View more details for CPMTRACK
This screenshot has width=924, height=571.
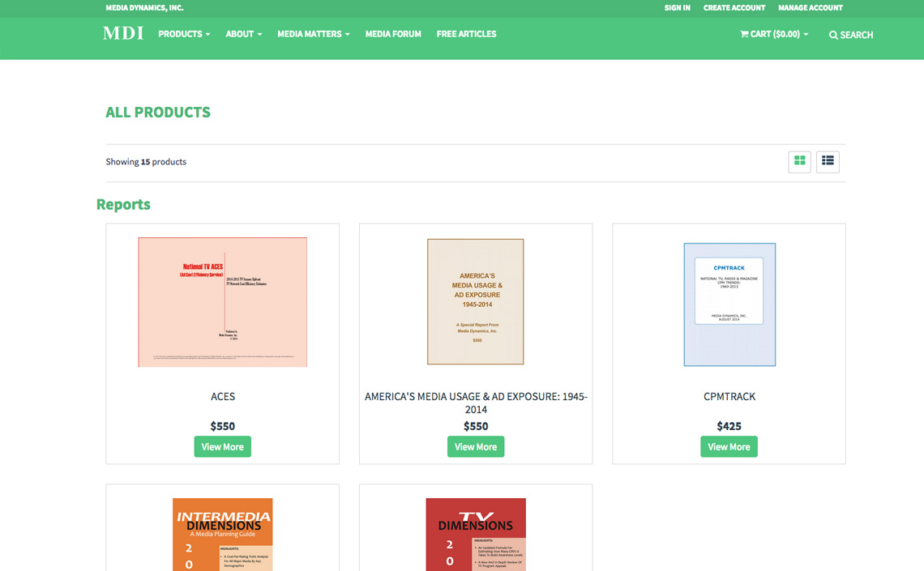(729, 447)
